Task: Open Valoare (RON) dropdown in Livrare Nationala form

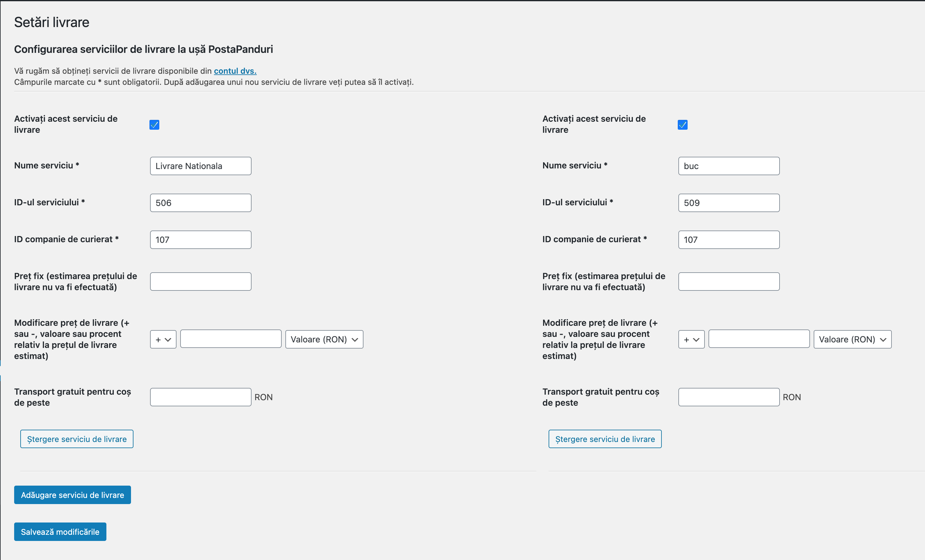Action: [x=324, y=339]
